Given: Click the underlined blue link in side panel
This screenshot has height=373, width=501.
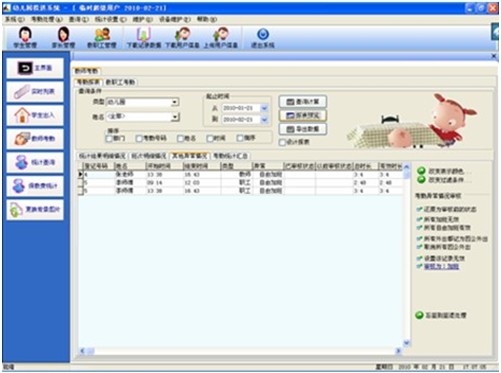Looking at the screenshot, I should click(441, 266).
